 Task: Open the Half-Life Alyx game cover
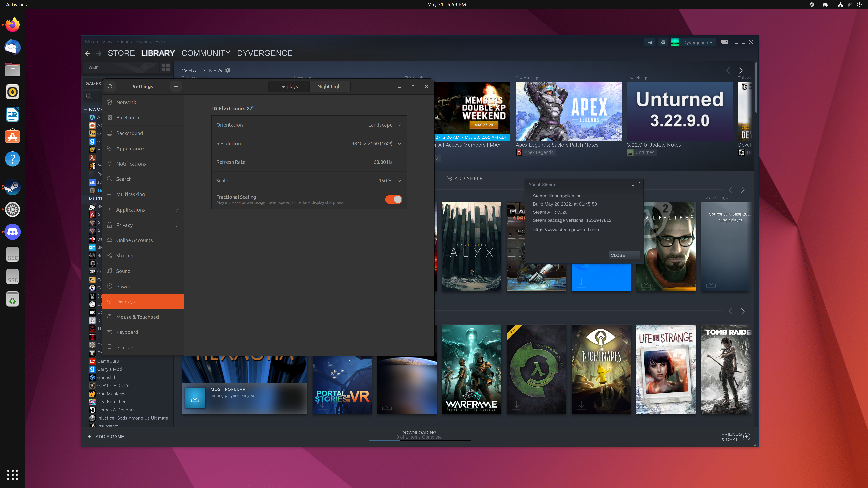(472, 247)
